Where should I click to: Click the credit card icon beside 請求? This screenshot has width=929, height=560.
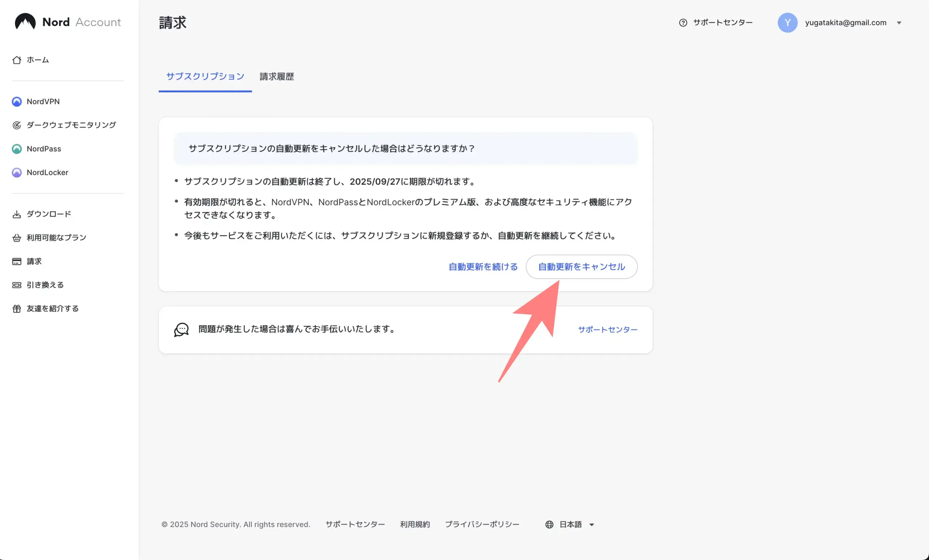(17, 262)
